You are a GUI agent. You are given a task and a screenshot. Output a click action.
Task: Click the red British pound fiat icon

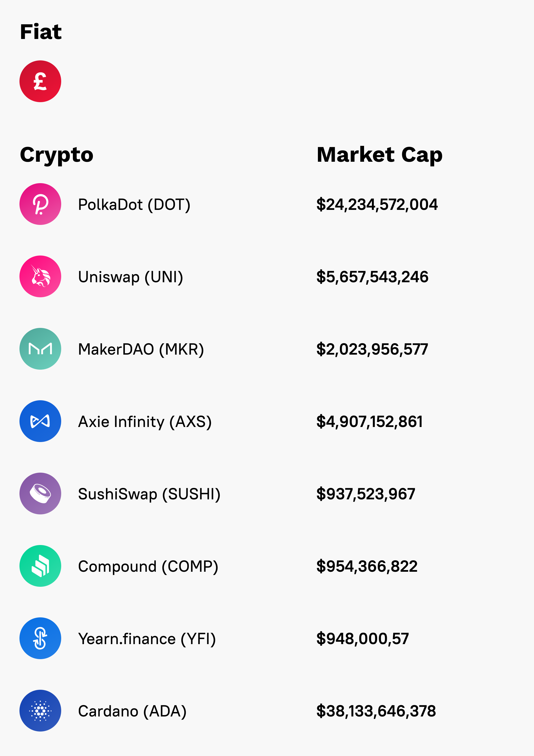(40, 81)
